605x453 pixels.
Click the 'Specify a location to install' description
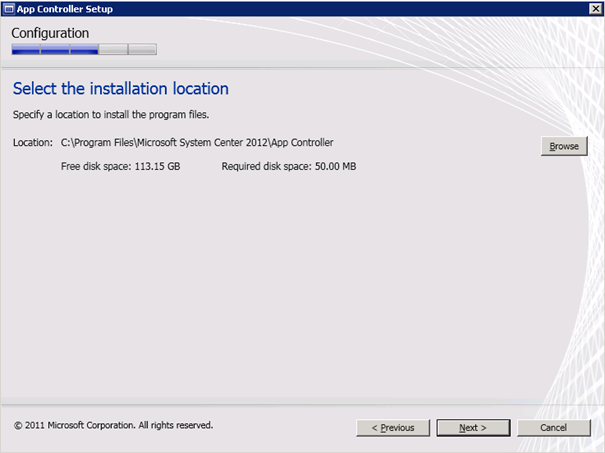point(111,115)
